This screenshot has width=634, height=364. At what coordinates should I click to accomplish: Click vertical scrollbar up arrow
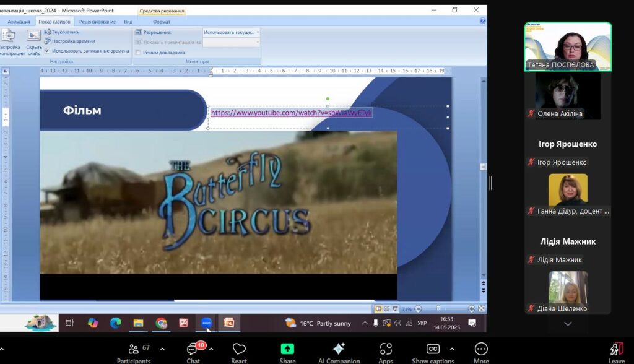coord(483,81)
